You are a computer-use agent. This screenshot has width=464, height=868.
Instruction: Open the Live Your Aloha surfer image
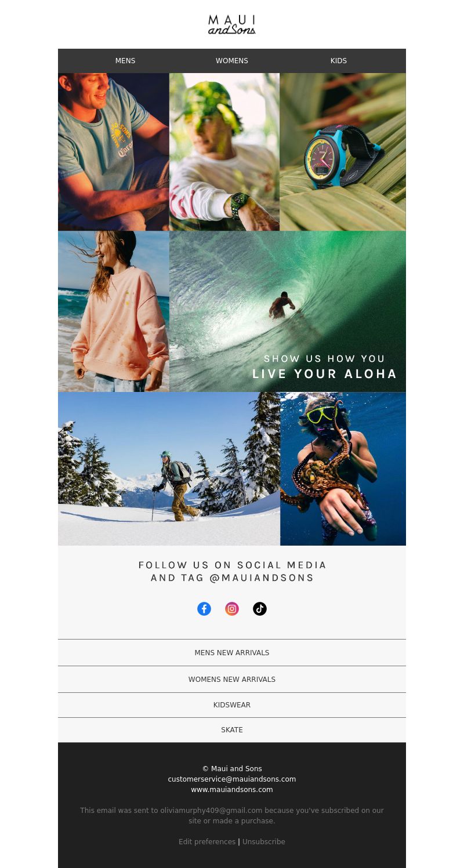[288, 311]
